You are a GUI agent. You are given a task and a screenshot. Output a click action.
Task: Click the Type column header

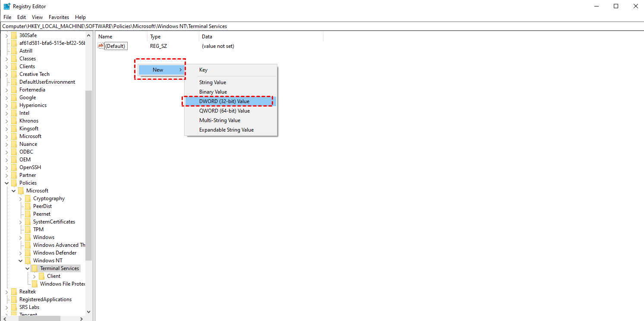(173, 37)
